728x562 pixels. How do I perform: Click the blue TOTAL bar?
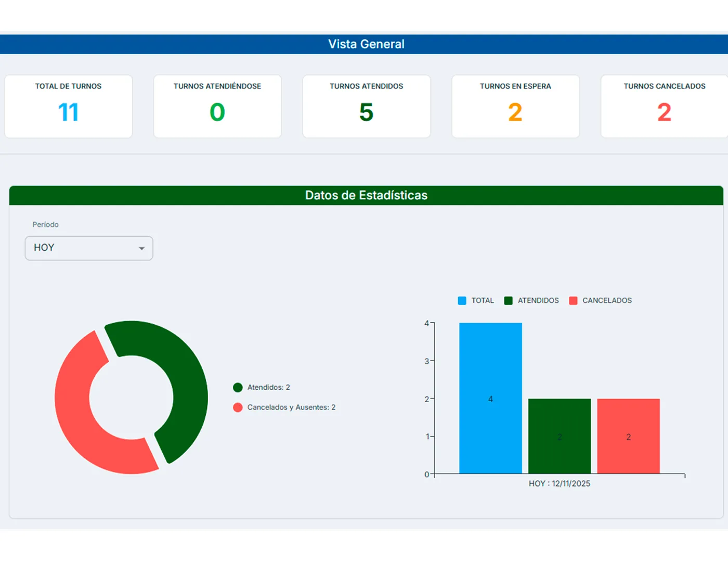click(x=490, y=398)
